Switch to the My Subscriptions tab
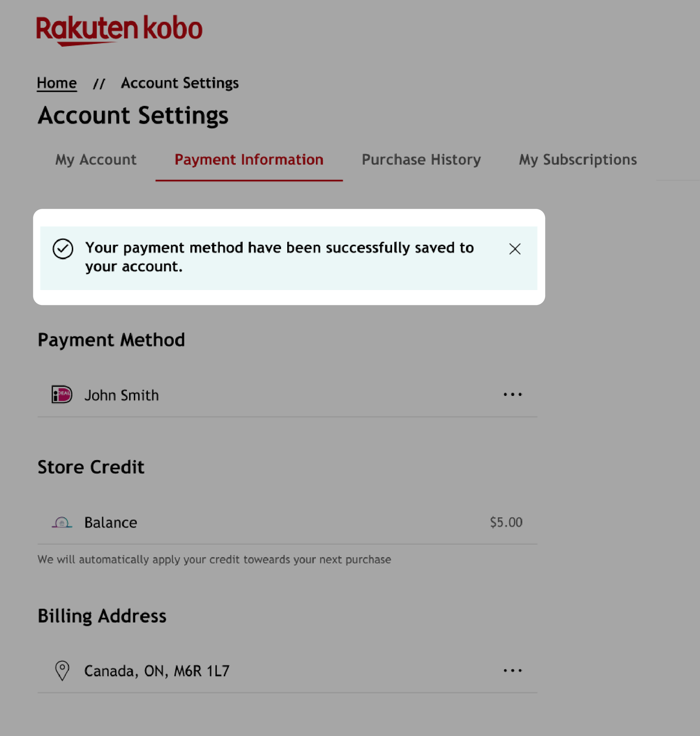Viewport: 700px width, 736px height. 578,159
